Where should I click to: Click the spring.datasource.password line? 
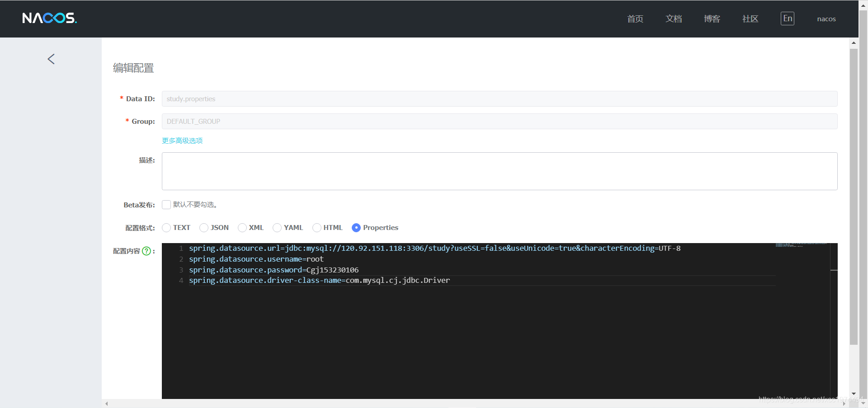pyautogui.click(x=274, y=270)
